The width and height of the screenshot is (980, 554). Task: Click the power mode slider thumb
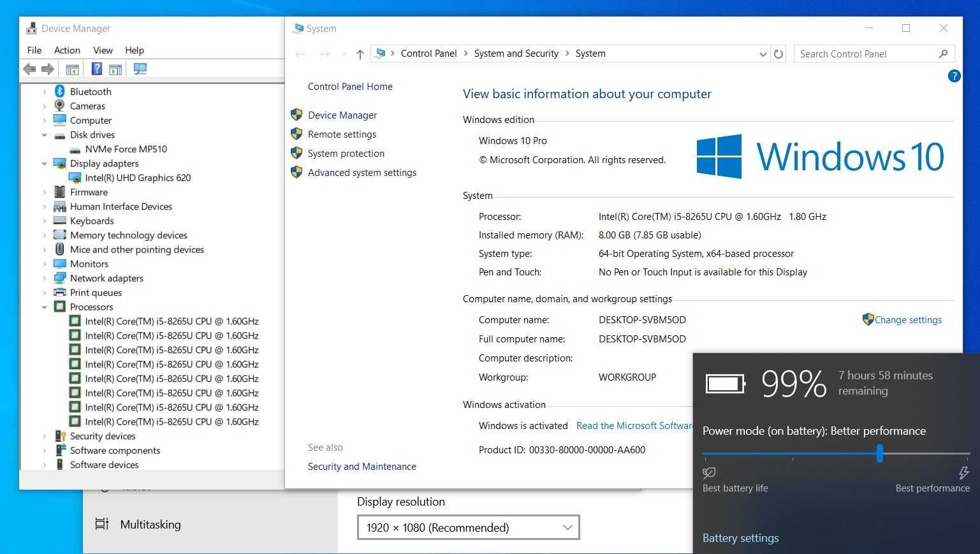point(880,453)
